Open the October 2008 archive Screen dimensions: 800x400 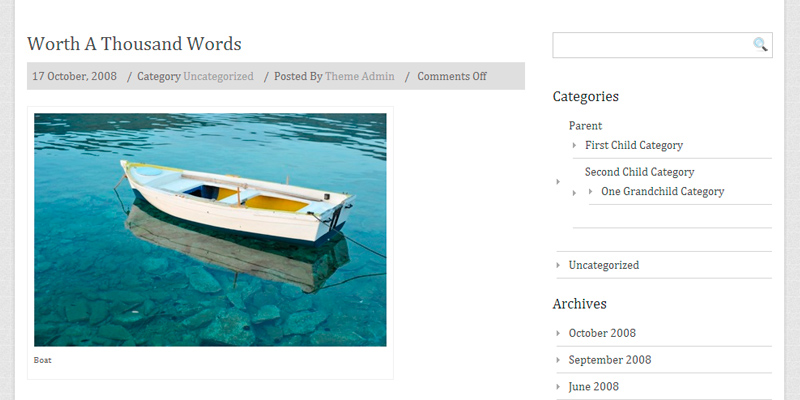(602, 333)
